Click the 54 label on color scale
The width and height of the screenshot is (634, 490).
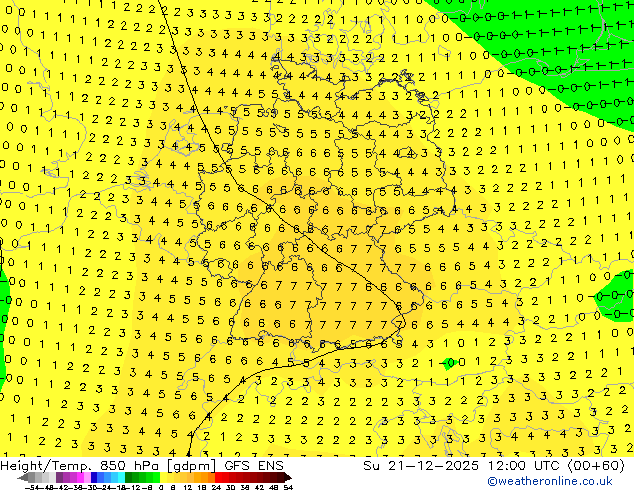pos(288,488)
